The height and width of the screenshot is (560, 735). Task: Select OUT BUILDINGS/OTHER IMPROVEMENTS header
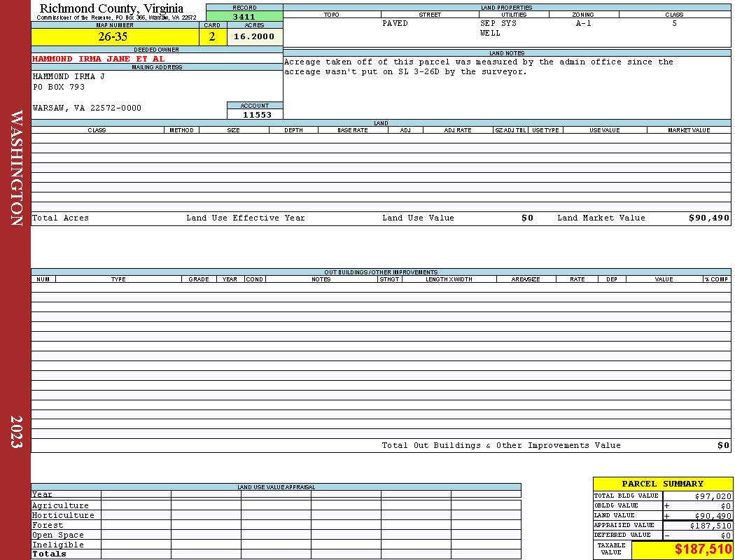(381, 272)
